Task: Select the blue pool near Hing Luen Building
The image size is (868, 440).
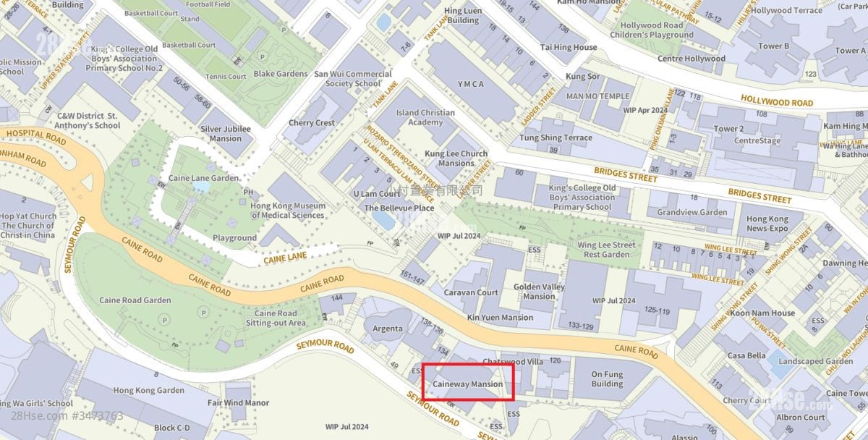Action: tap(383, 22)
